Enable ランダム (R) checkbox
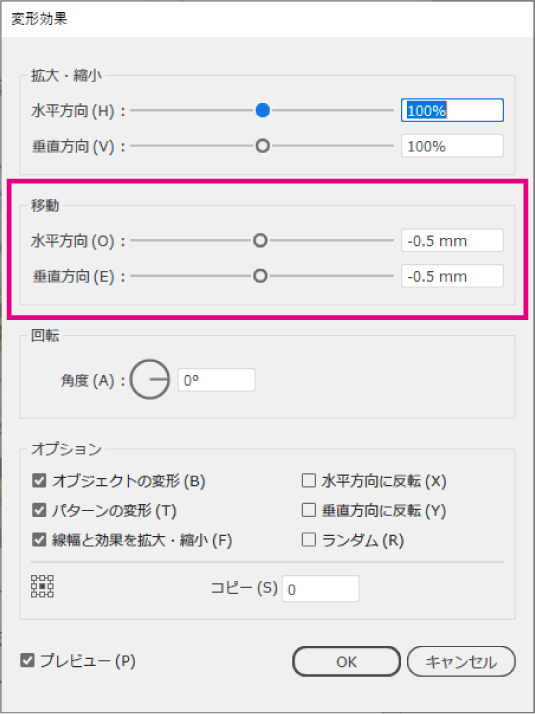The height and width of the screenshot is (714, 535). click(x=309, y=540)
